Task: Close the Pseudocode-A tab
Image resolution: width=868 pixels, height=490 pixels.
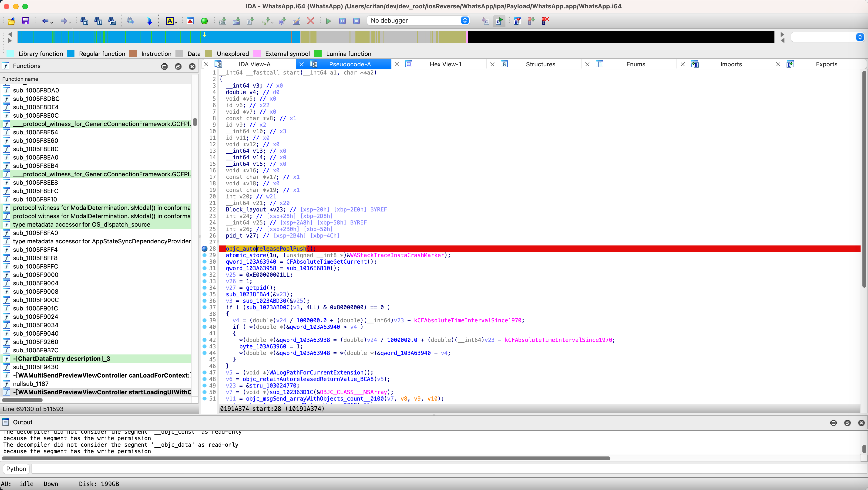Action: tap(301, 64)
